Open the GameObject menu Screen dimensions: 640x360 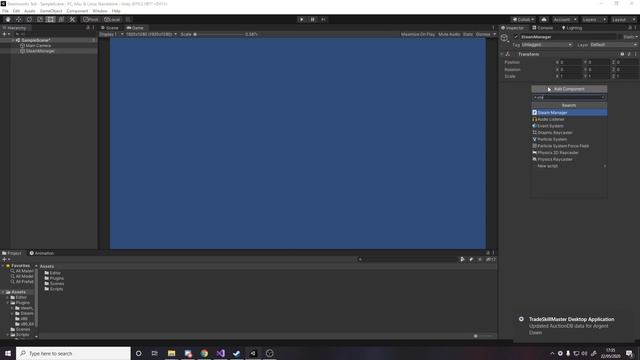click(x=51, y=11)
